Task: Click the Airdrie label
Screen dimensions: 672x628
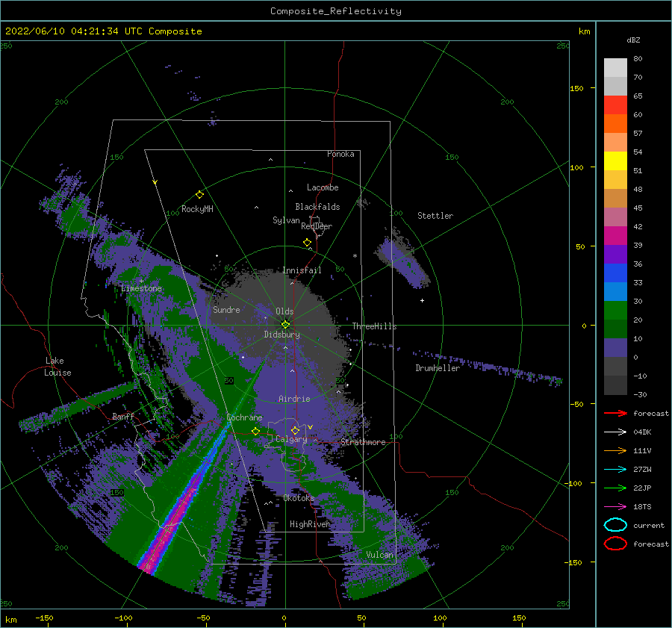Action: point(294,399)
